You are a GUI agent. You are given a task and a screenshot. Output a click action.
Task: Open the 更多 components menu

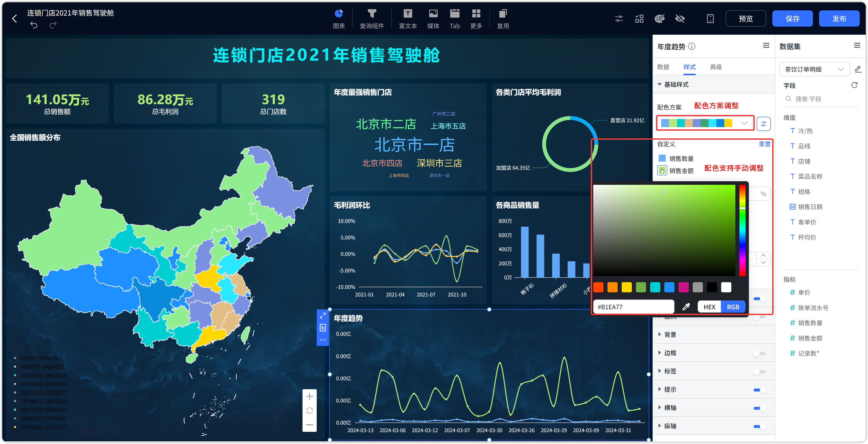coord(476,19)
